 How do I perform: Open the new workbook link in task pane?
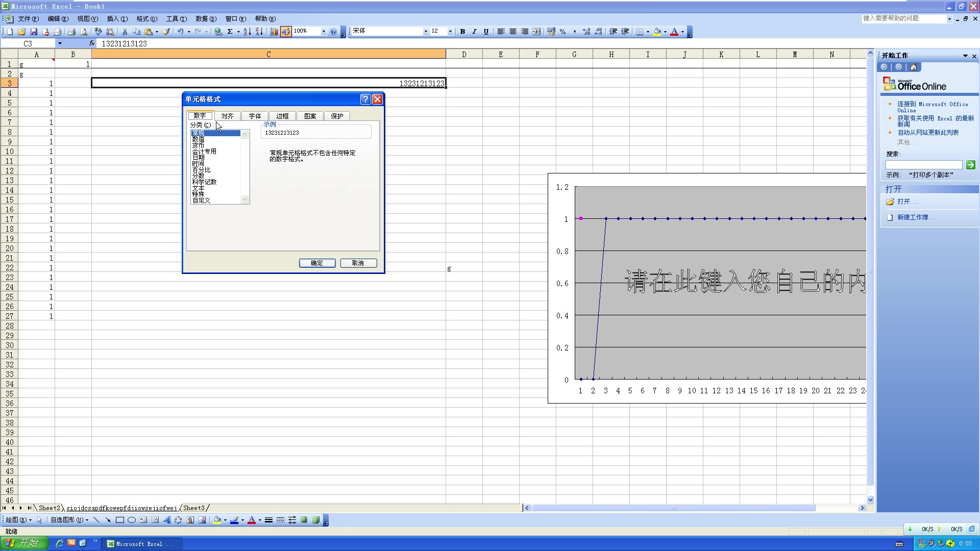(917, 217)
